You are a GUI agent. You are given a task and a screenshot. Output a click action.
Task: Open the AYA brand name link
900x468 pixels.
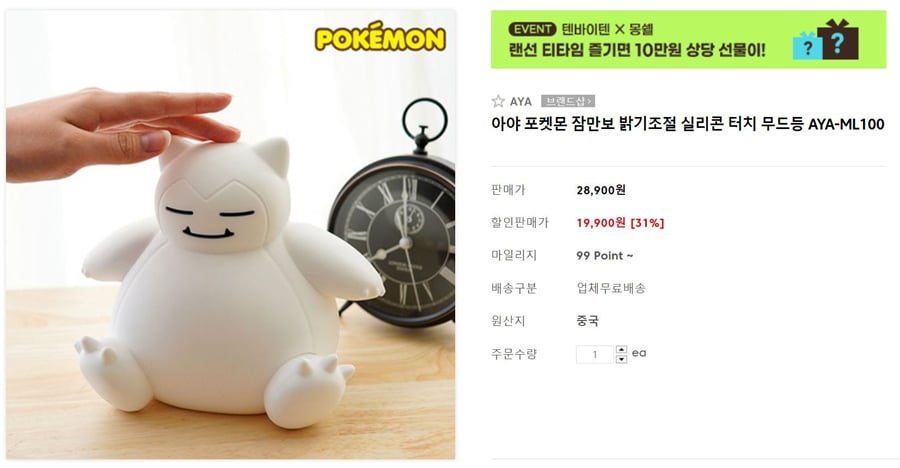[521, 102]
